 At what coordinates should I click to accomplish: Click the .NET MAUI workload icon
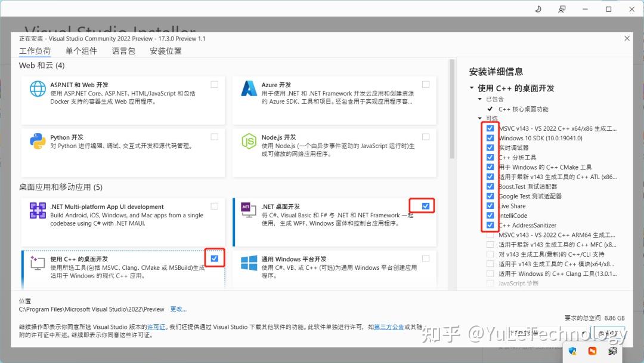pyautogui.click(x=38, y=211)
